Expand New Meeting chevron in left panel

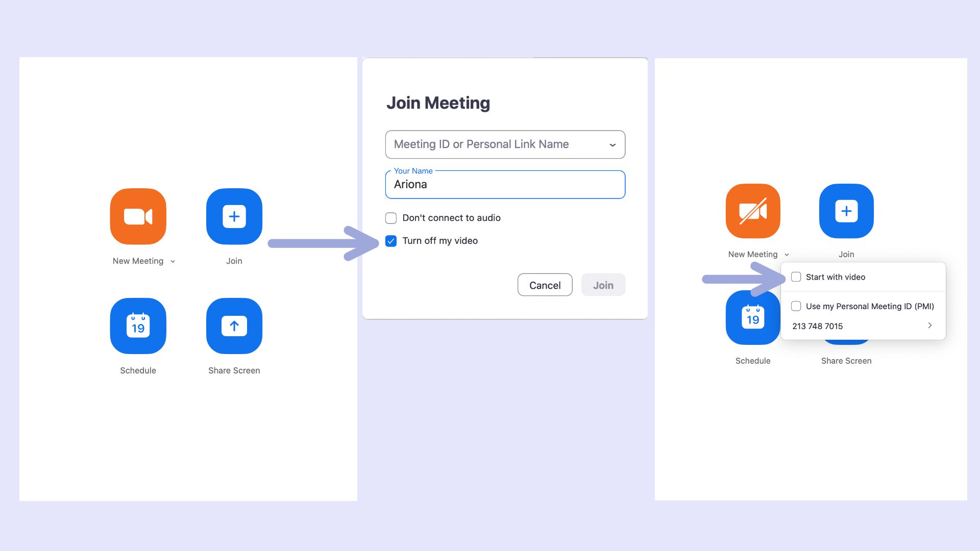173,262
